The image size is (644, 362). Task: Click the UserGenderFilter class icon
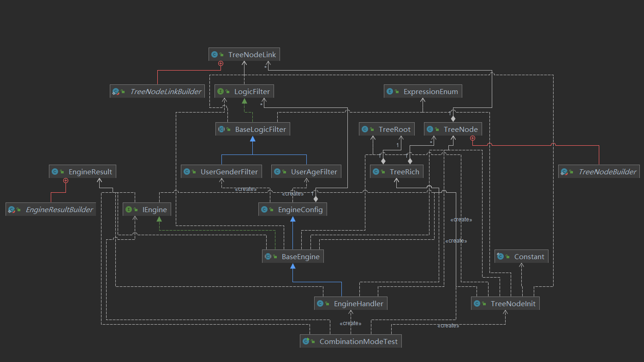tap(186, 172)
